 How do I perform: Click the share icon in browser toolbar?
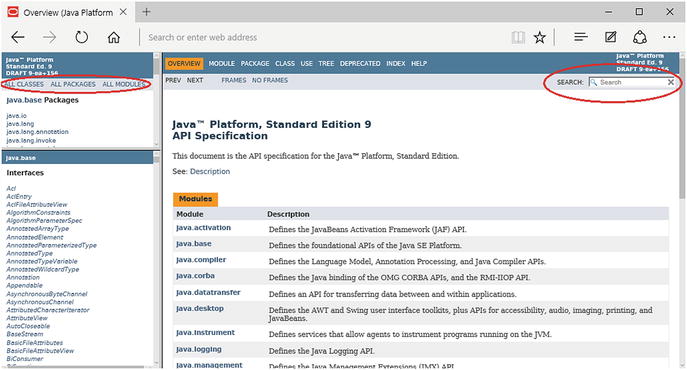click(640, 37)
